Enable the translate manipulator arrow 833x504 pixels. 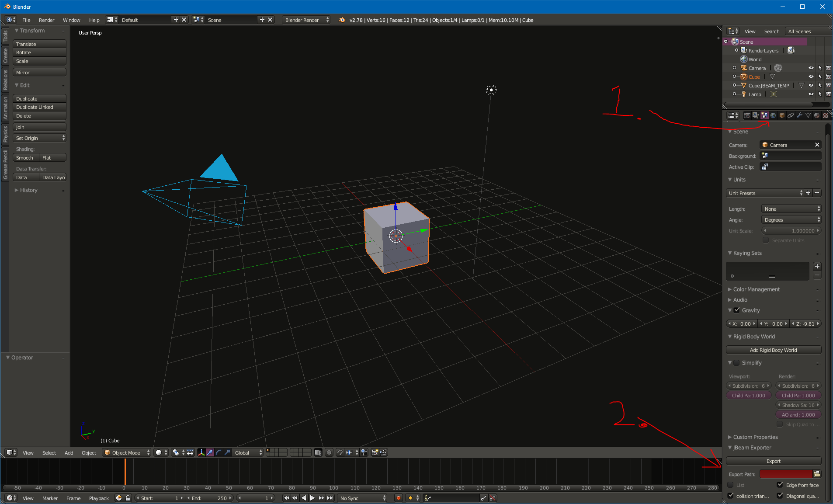point(210,452)
